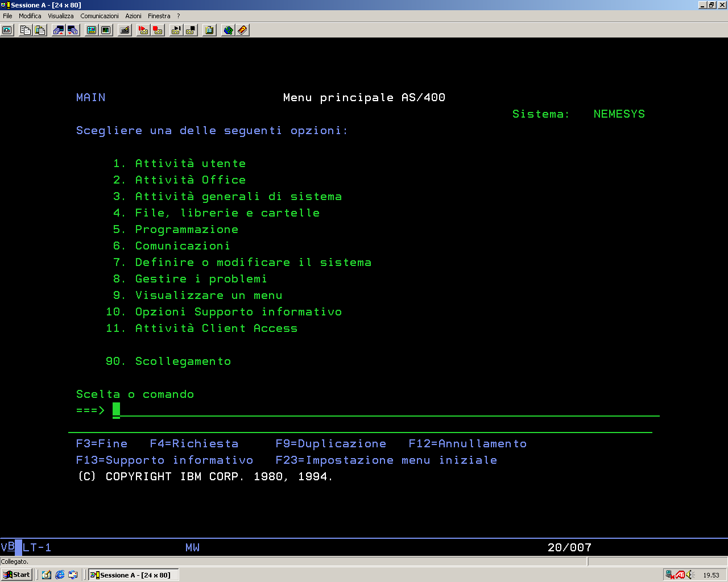Stop macro recording with red square icon
728x582 pixels.
click(x=158, y=30)
